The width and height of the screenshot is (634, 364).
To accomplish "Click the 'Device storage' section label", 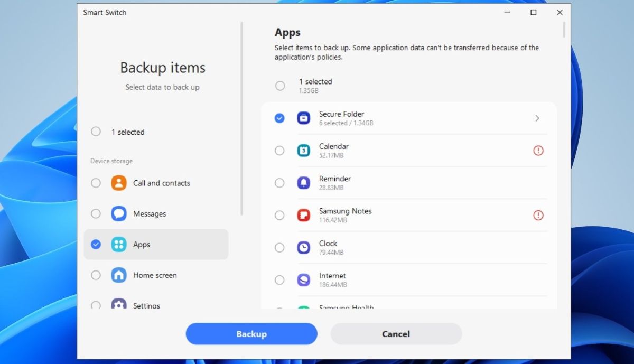I will click(111, 161).
